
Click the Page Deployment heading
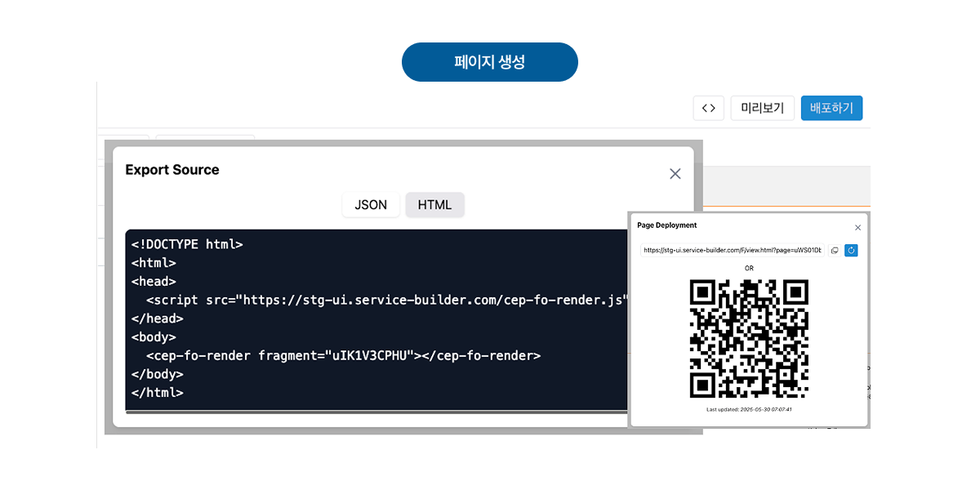pos(667,225)
